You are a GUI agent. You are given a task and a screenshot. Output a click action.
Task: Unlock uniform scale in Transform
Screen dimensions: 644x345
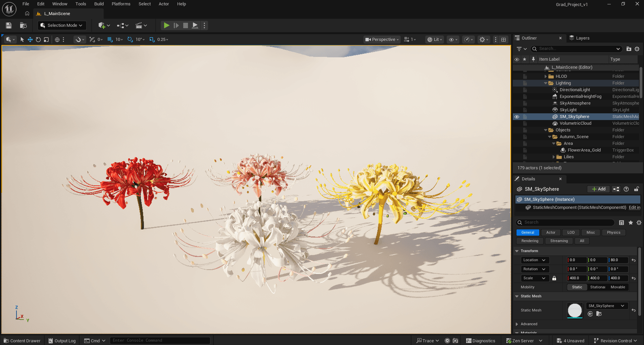click(x=554, y=278)
